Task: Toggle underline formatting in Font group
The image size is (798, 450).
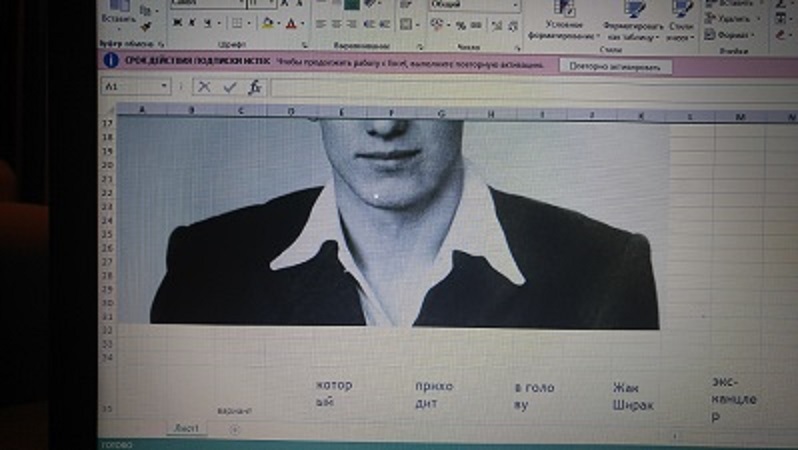Action: [209, 23]
